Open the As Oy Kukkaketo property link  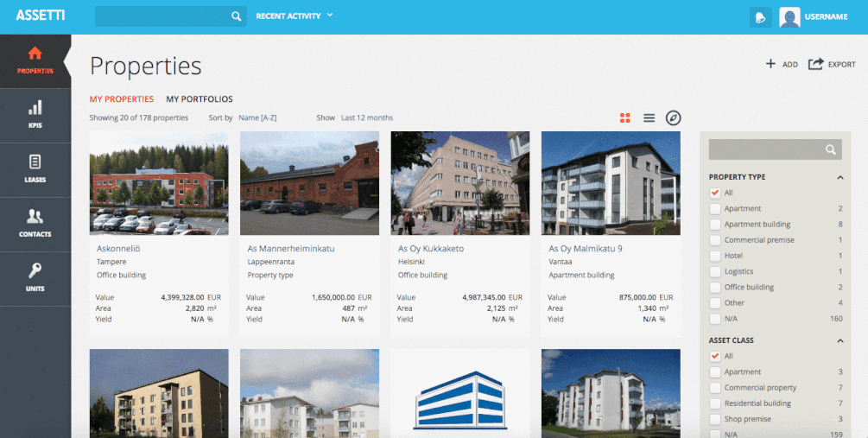coord(431,249)
